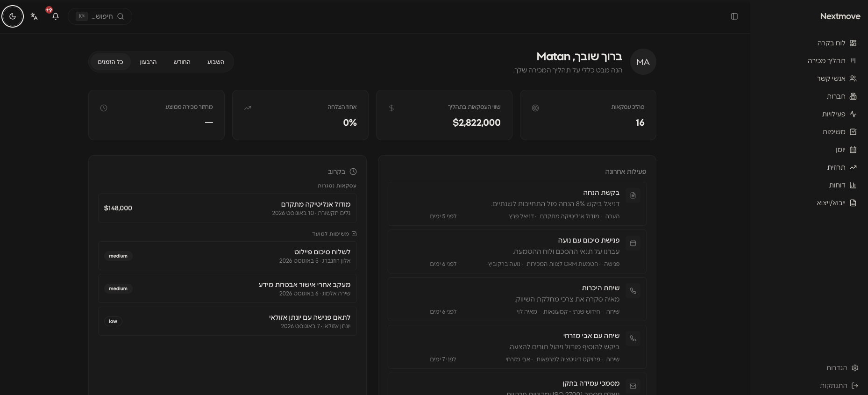The height and width of the screenshot is (395, 868).
Task: Click the clock icon on מחזור מכירה card
Action: [104, 108]
